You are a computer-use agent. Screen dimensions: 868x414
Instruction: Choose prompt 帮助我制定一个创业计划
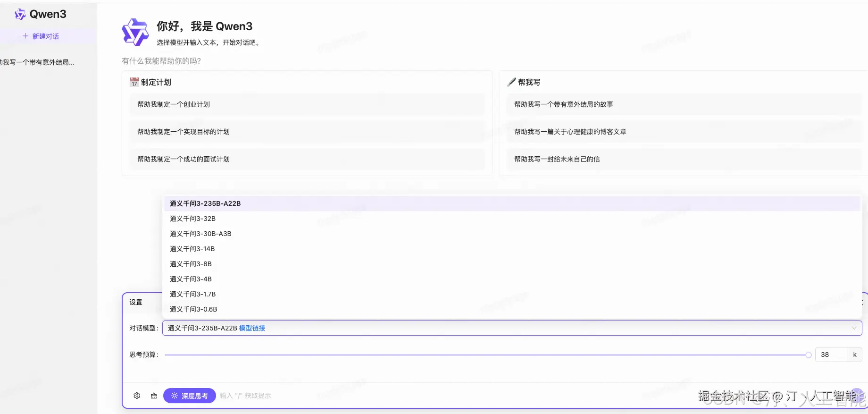pyautogui.click(x=307, y=104)
